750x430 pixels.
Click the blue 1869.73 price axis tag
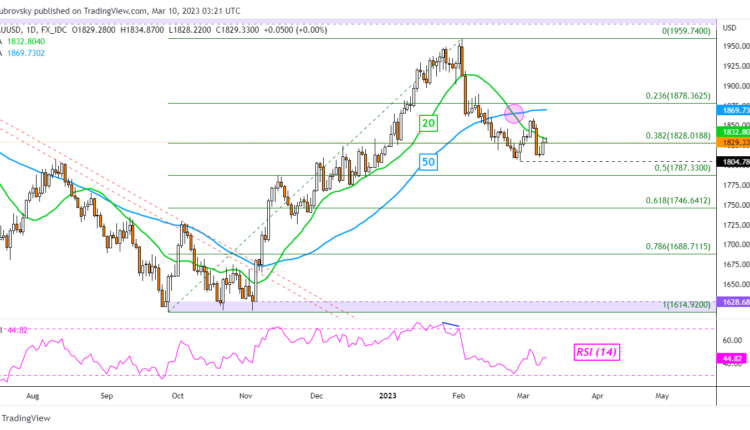coord(733,107)
